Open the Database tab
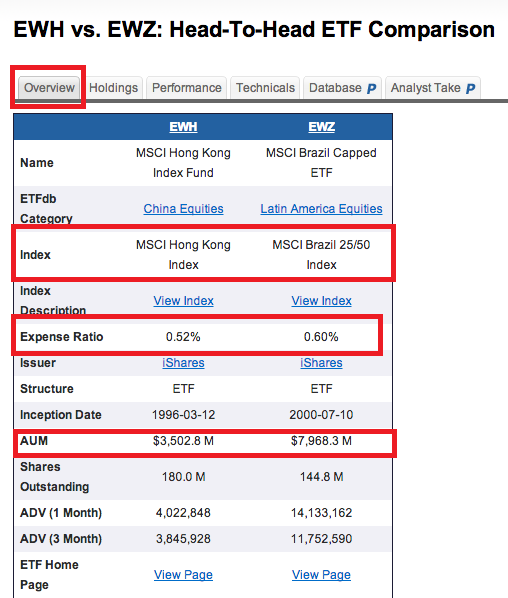Screen dimensions: 508x598 pyautogui.click(x=342, y=88)
